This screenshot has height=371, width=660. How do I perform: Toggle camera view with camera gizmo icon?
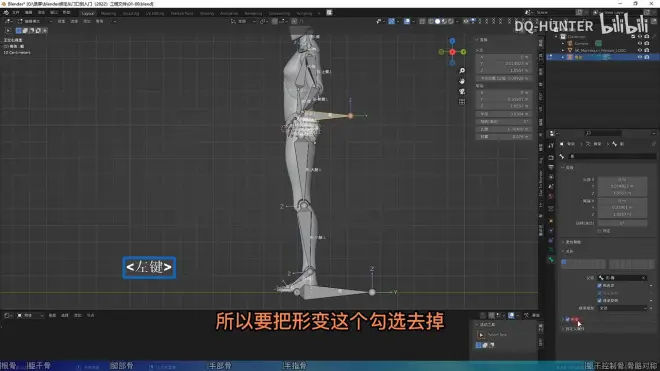(x=462, y=91)
